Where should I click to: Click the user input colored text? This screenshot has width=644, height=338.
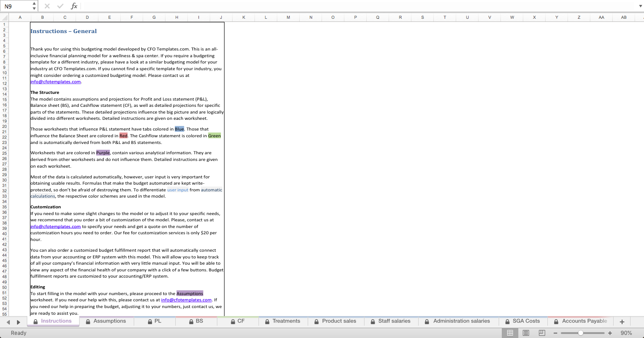(178, 190)
